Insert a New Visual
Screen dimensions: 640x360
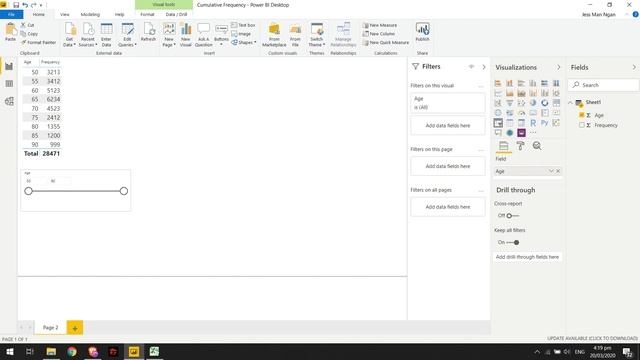click(x=186, y=34)
